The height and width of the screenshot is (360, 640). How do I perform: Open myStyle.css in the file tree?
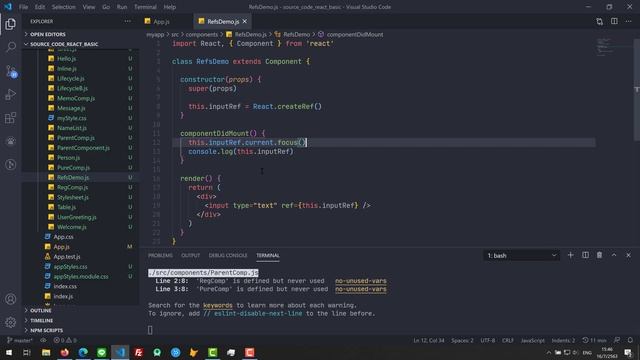click(x=72, y=118)
